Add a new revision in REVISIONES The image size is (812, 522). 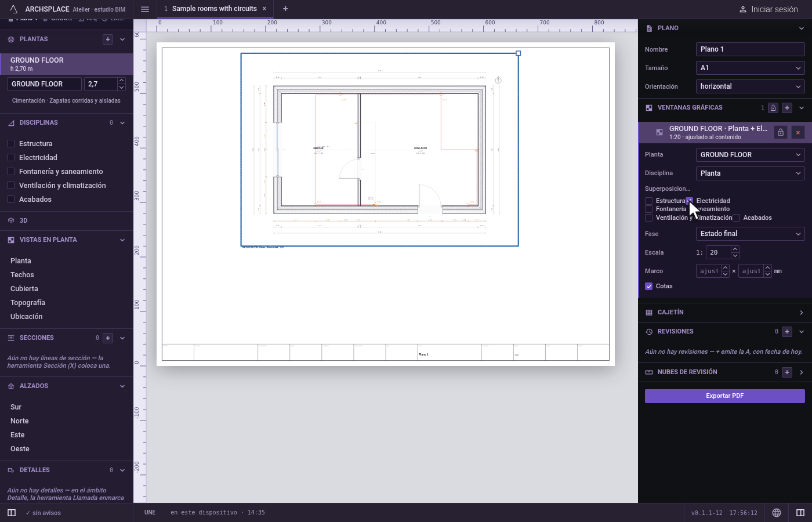(787, 332)
